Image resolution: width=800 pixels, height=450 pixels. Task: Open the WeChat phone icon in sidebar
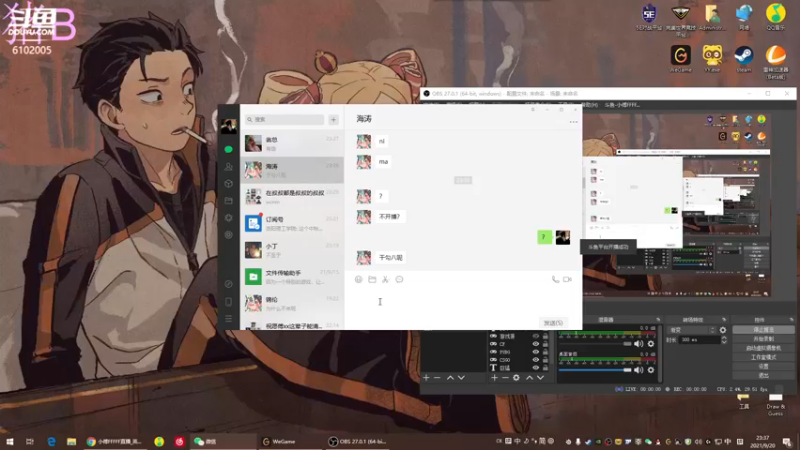229,302
